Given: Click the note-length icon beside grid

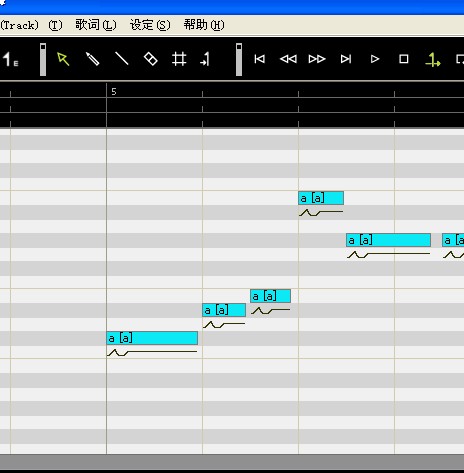Looking at the screenshot, I should (205, 59).
